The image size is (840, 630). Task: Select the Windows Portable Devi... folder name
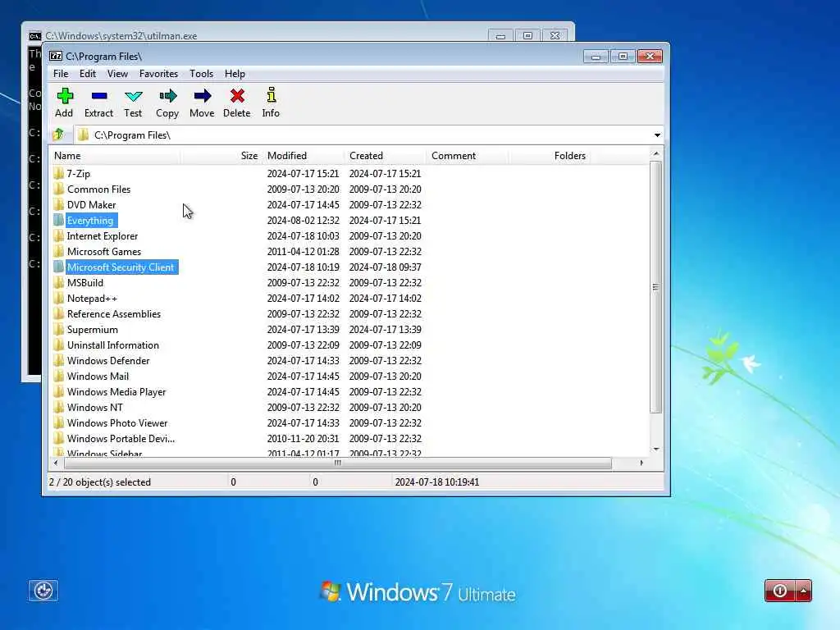pos(121,438)
